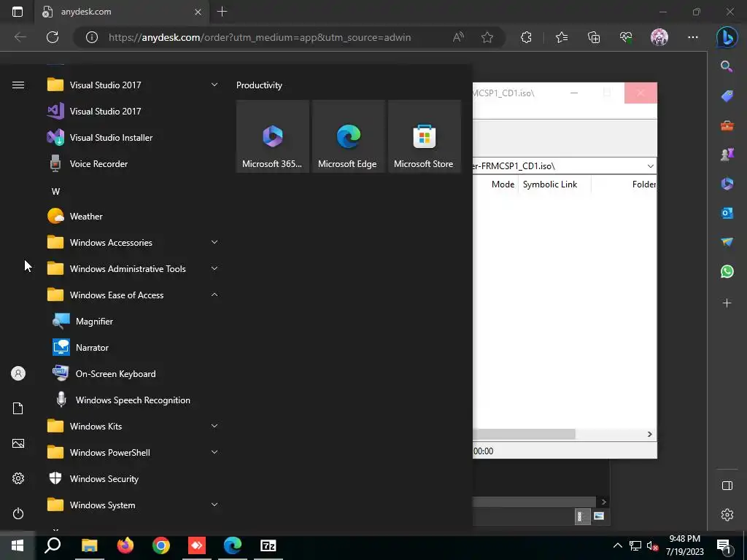Open Bing chat button in Edge

[x=727, y=38]
